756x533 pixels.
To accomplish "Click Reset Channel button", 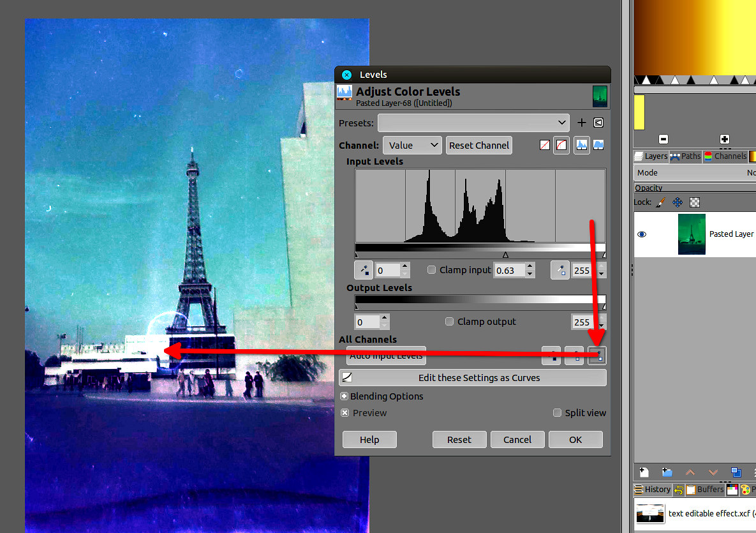I will coord(478,145).
